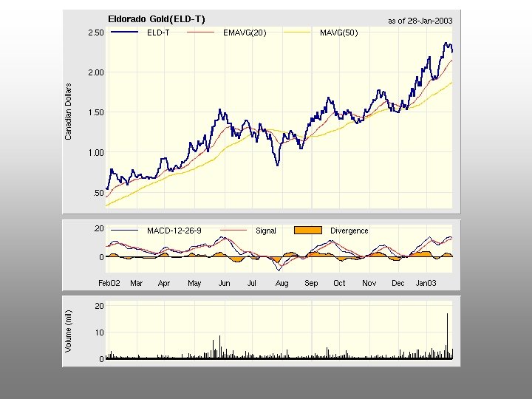Click the Jun month label

tap(225, 283)
